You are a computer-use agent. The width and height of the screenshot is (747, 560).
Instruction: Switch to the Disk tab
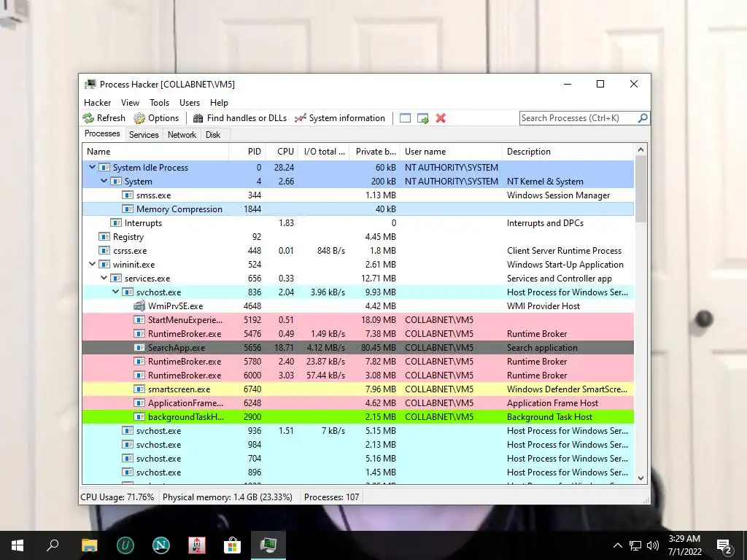[213, 135]
